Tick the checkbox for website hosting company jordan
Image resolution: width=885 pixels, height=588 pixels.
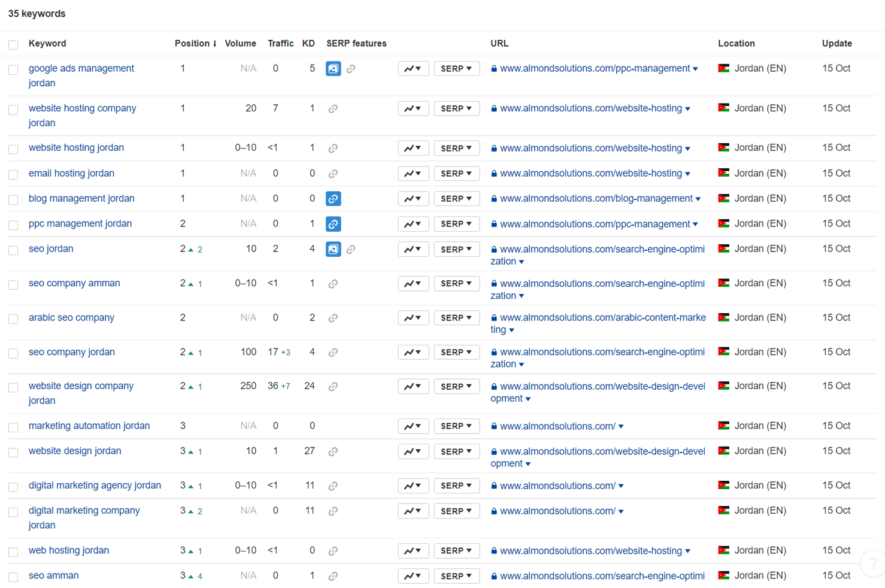click(x=13, y=110)
